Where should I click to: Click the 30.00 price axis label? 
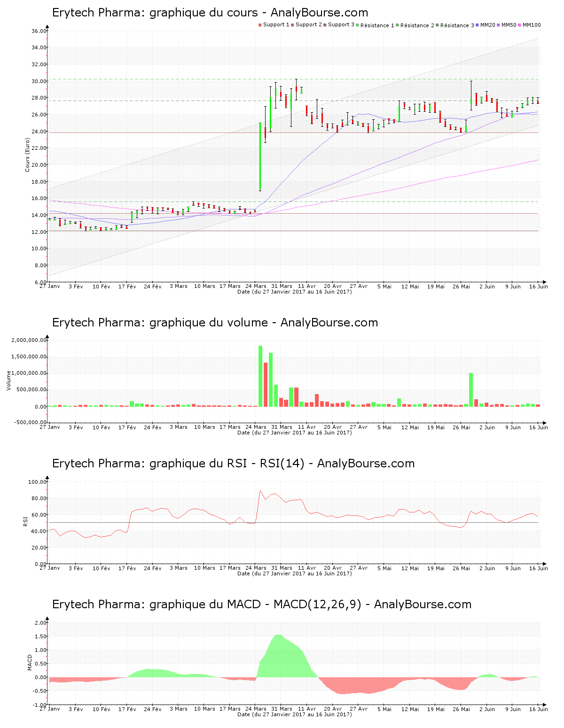click(39, 81)
